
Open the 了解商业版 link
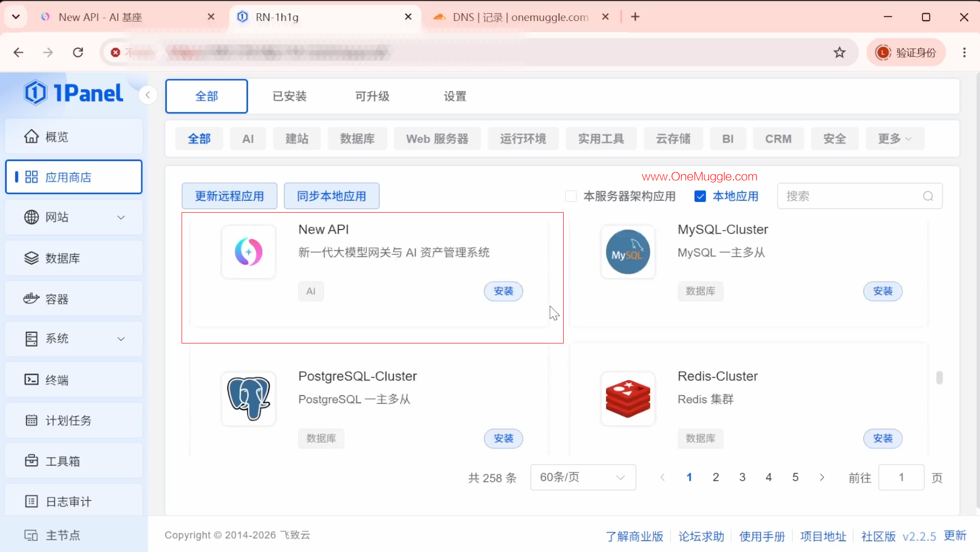pos(635,536)
